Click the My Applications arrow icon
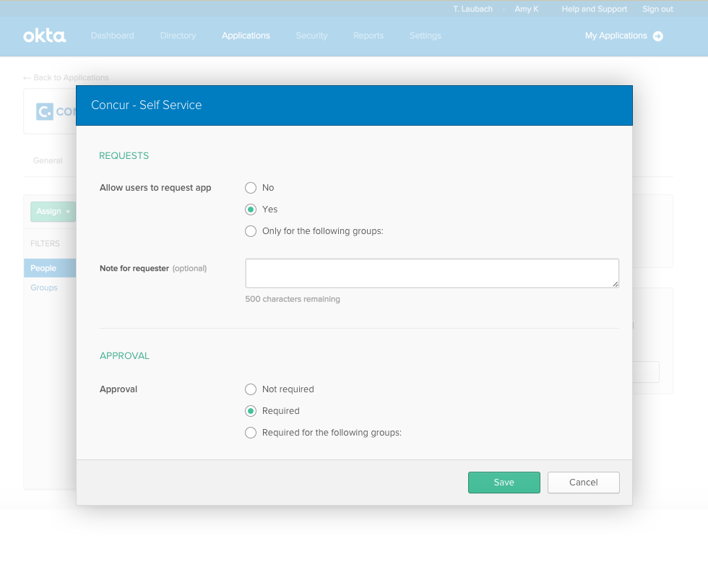Viewport: 708px width, 588px height. (658, 35)
